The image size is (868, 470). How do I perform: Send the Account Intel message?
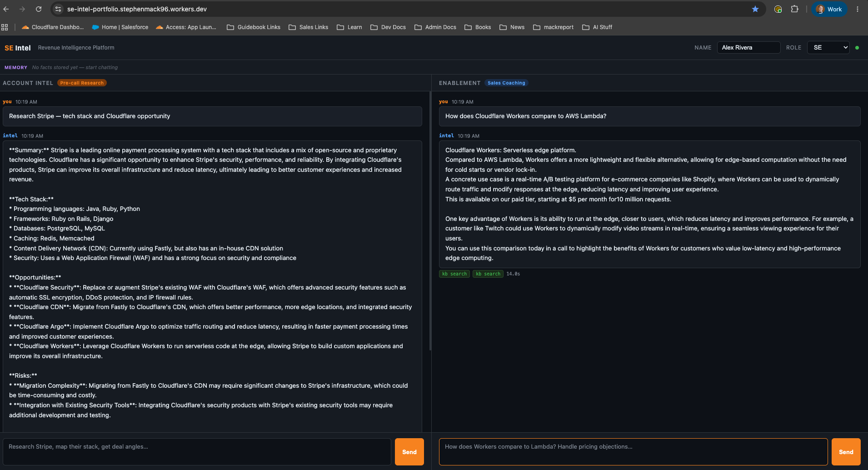click(x=409, y=452)
